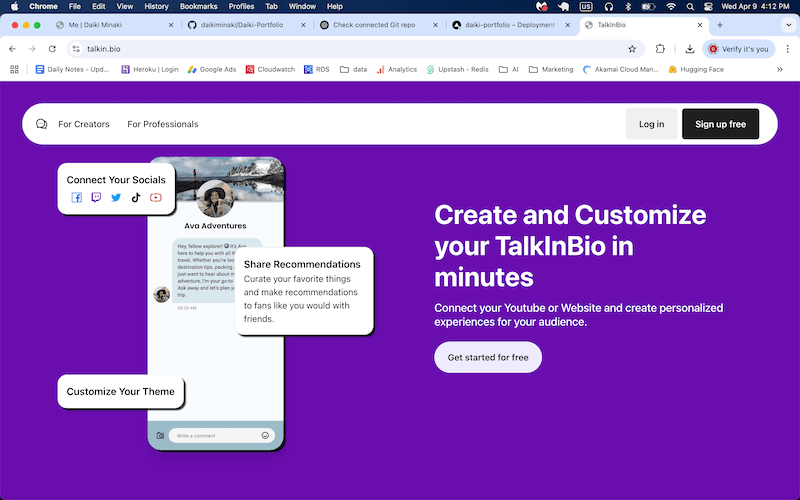The height and width of the screenshot is (500, 800).
Task: Click the Facebook icon in Connect Your Socials
Action: click(77, 197)
